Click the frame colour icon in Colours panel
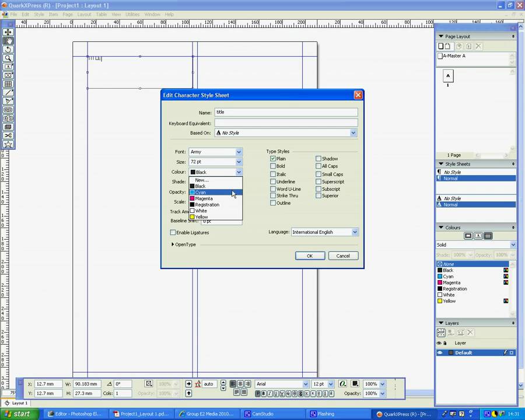This screenshot has height=420, width=525. (468, 236)
